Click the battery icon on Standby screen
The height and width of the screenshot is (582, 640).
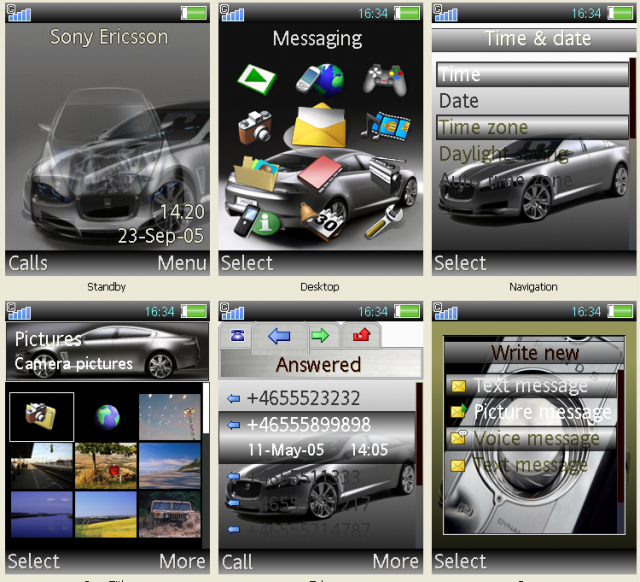tap(193, 13)
